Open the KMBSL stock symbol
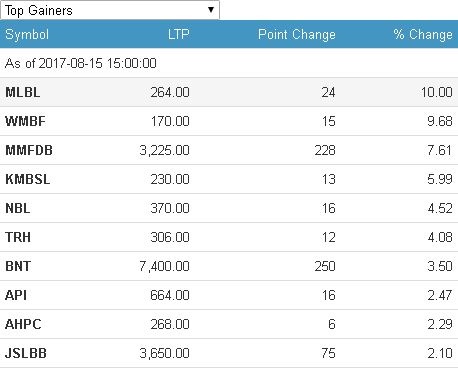458x368 pixels. [x=28, y=179]
